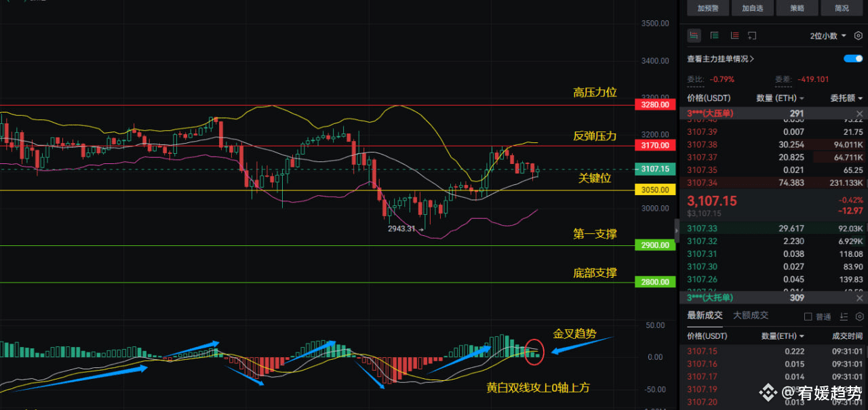Screen dimensions: 868x410
Task: Select combined buy-sell order book view icon
Action: [694, 35]
